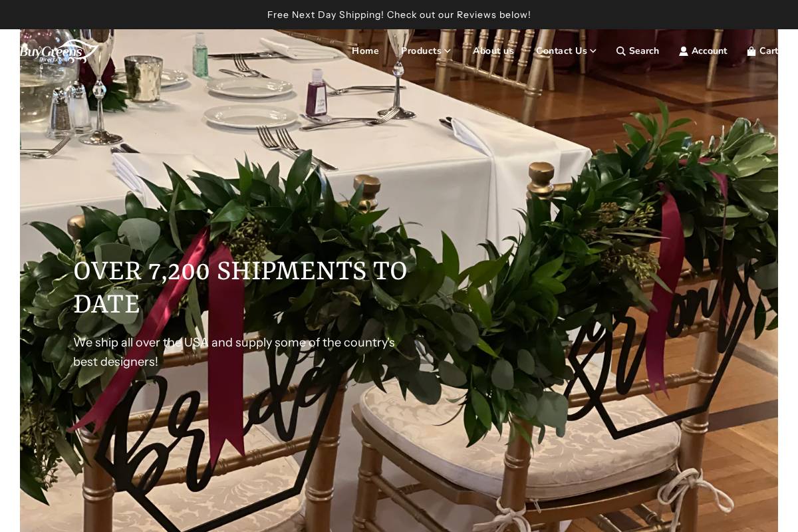Viewport: 798px width, 532px height.
Task: Click the 'Over 7,200 Shipments To Date' heading
Action: tap(240, 287)
